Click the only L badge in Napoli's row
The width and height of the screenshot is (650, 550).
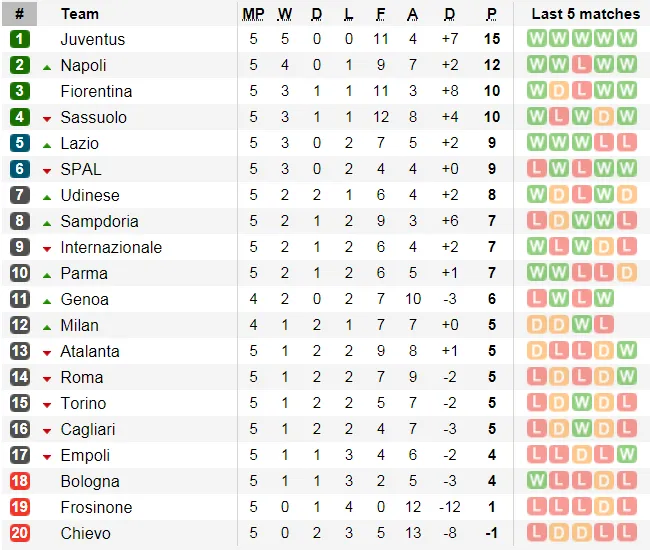pyautogui.click(x=582, y=65)
